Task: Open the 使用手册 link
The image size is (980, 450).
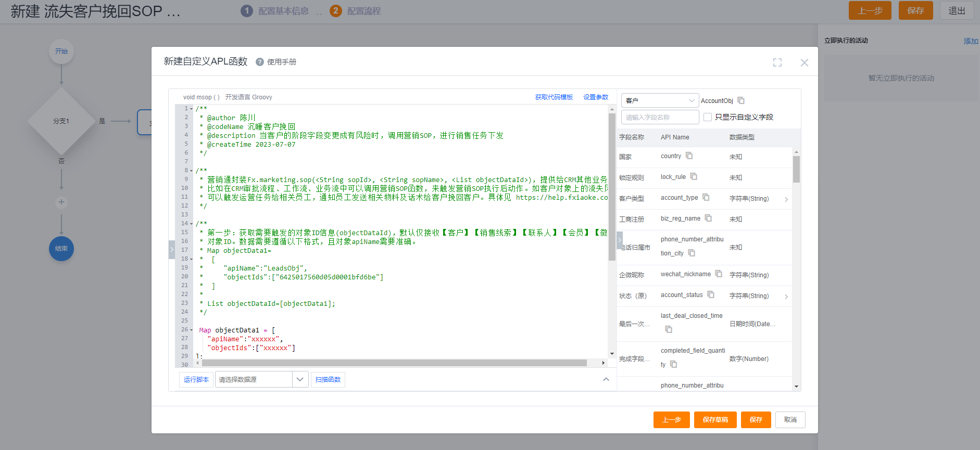Action: (282, 62)
